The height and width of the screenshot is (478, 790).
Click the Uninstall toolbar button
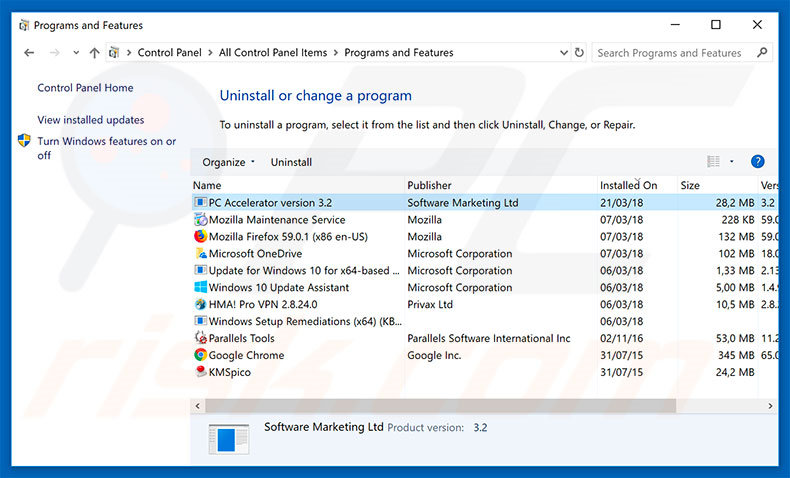[291, 162]
